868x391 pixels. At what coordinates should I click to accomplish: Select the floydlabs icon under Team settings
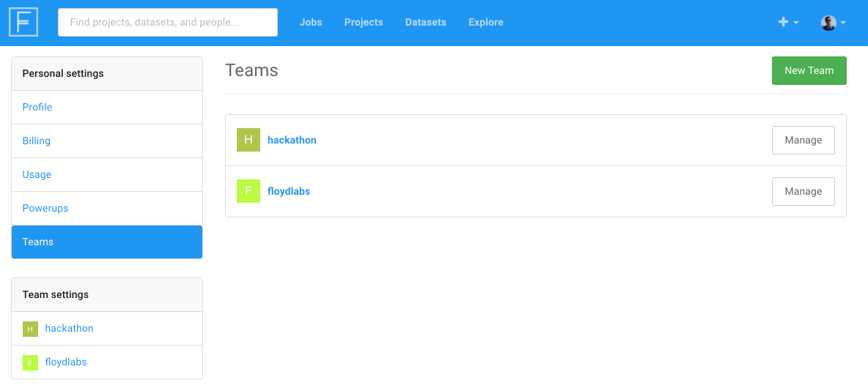point(31,362)
